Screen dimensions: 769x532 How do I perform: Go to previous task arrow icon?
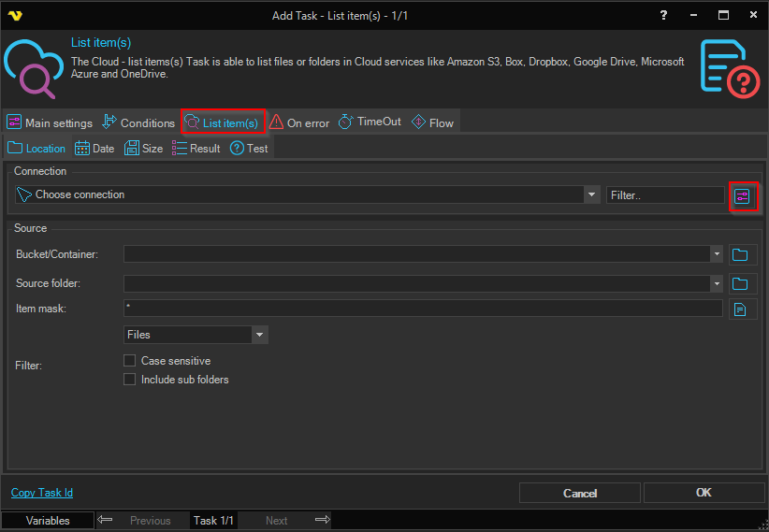click(x=106, y=521)
